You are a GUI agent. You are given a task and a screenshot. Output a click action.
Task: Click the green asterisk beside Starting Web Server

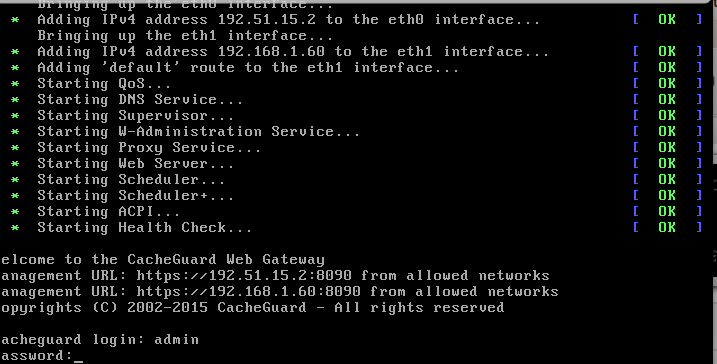pyautogui.click(x=15, y=164)
